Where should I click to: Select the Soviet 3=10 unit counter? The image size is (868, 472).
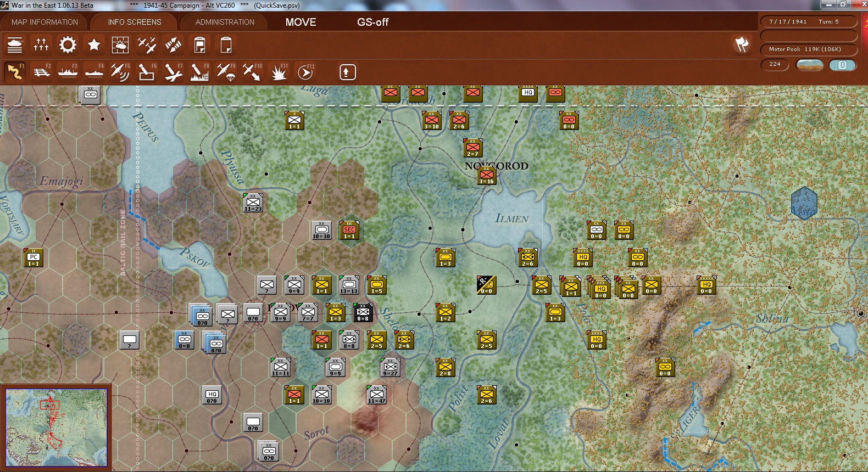tap(432, 120)
